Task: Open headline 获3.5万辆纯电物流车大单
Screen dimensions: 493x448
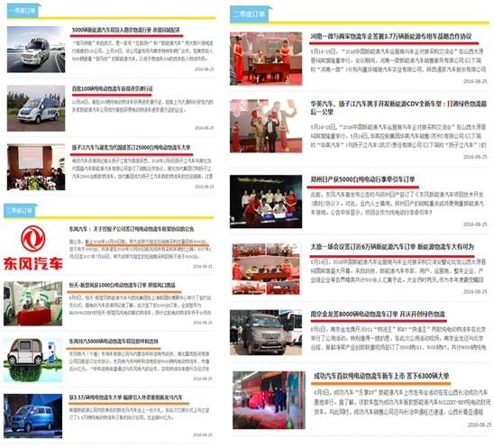Action: [126, 398]
